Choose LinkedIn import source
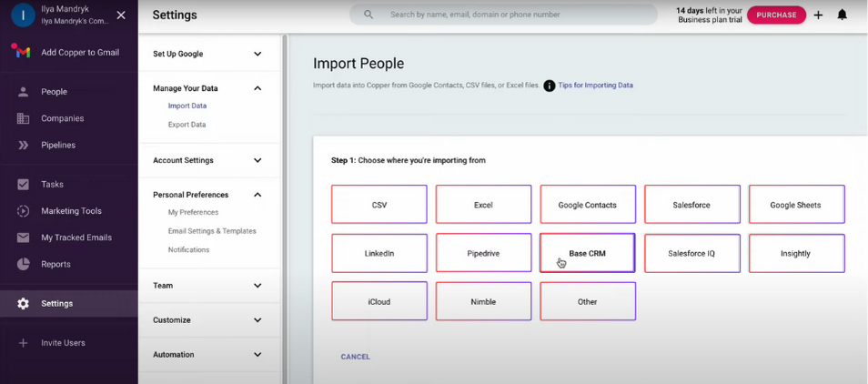The image size is (868, 384). [379, 253]
